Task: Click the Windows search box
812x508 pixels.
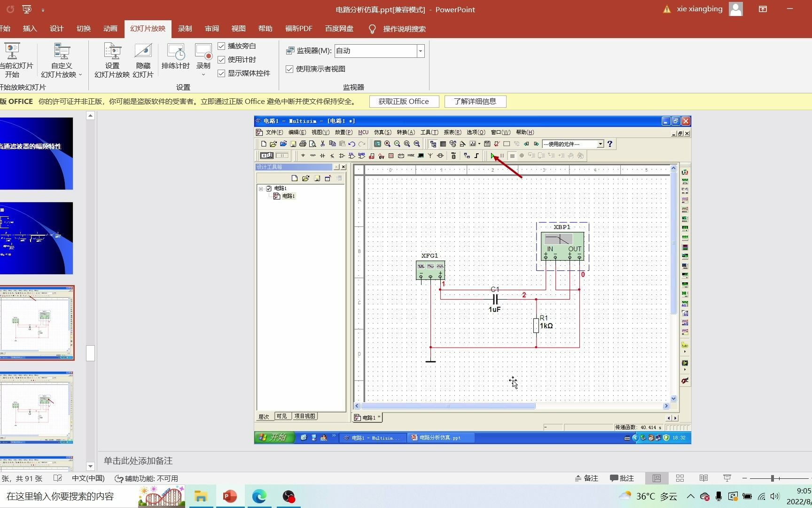Action: pos(68,496)
